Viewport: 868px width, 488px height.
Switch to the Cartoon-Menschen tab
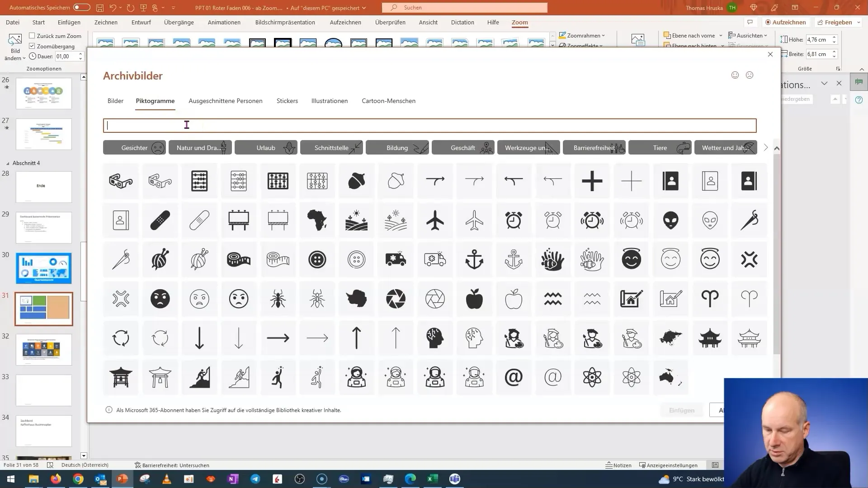[x=388, y=101]
